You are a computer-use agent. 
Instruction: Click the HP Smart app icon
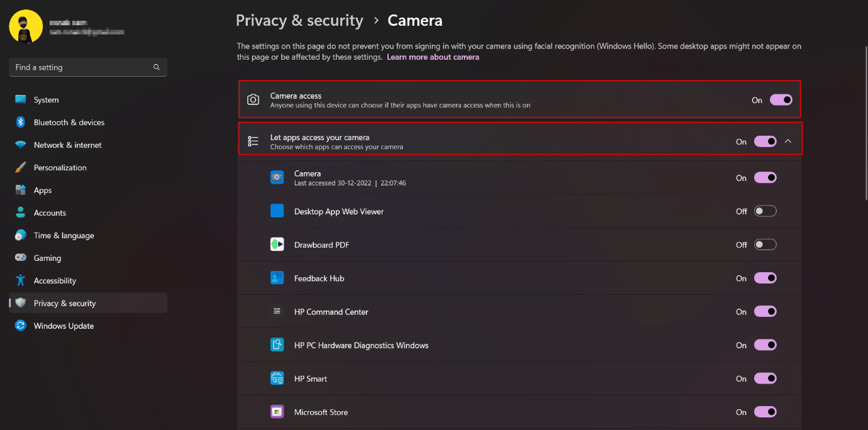[x=277, y=378]
